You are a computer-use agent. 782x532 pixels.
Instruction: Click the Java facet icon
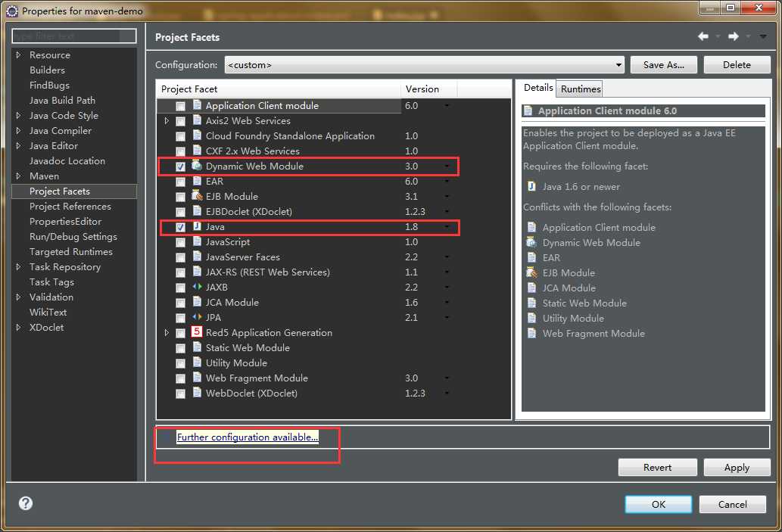coord(197,226)
